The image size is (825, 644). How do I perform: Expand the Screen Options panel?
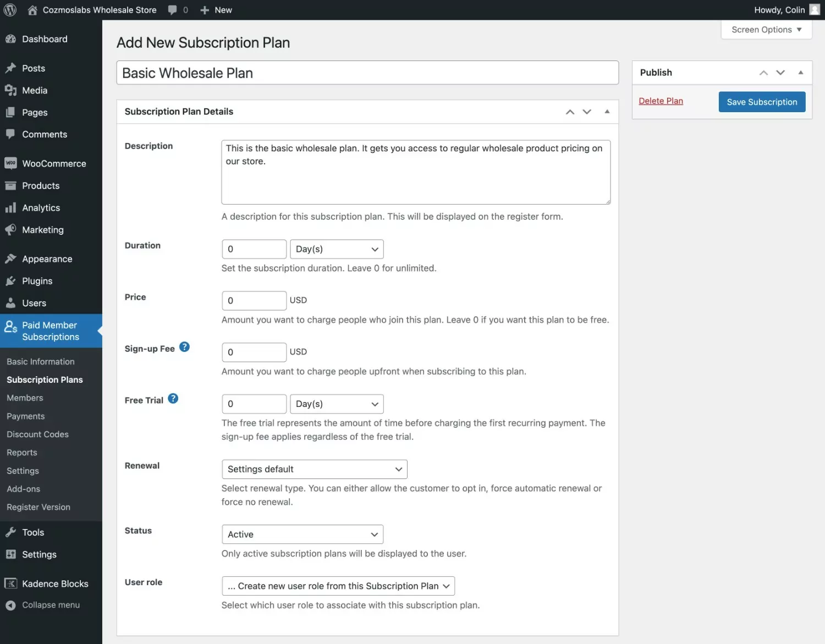[x=767, y=30]
